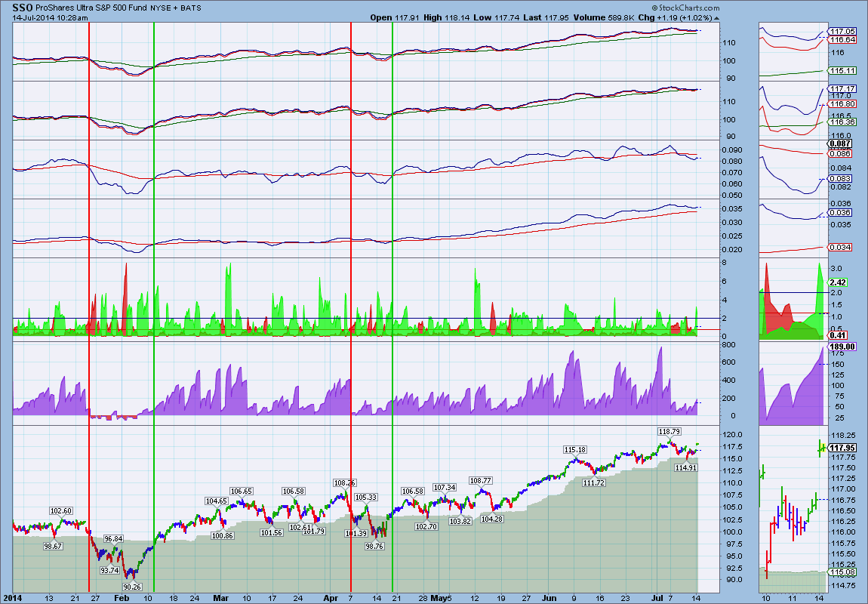This screenshot has height=604, width=868.
Task: Click the bold 0.087 tag in the zoom panel
Action: tap(841, 143)
